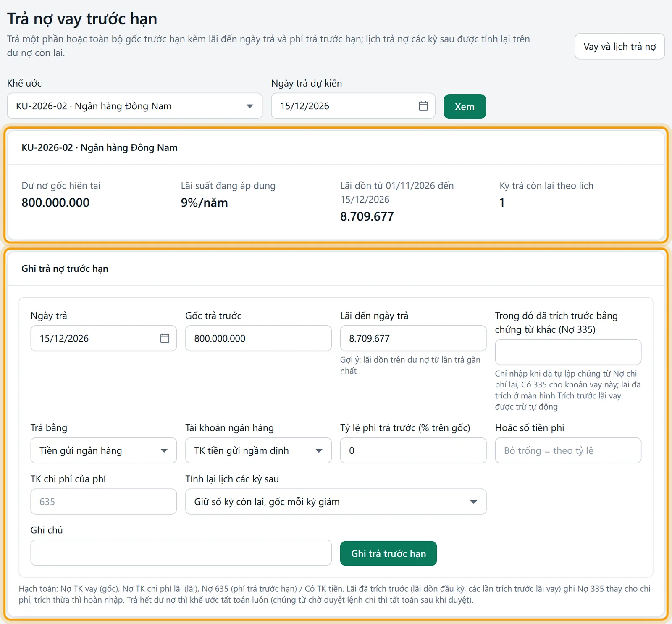
Task: Click the 9%/năm interest rate value
Action: (x=205, y=203)
